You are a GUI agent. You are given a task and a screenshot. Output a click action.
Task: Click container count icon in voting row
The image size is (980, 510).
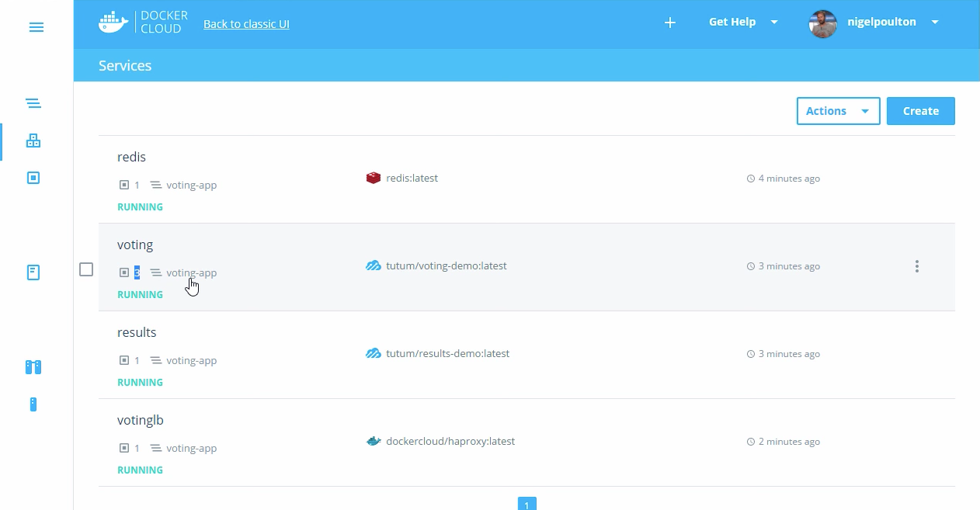123,272
